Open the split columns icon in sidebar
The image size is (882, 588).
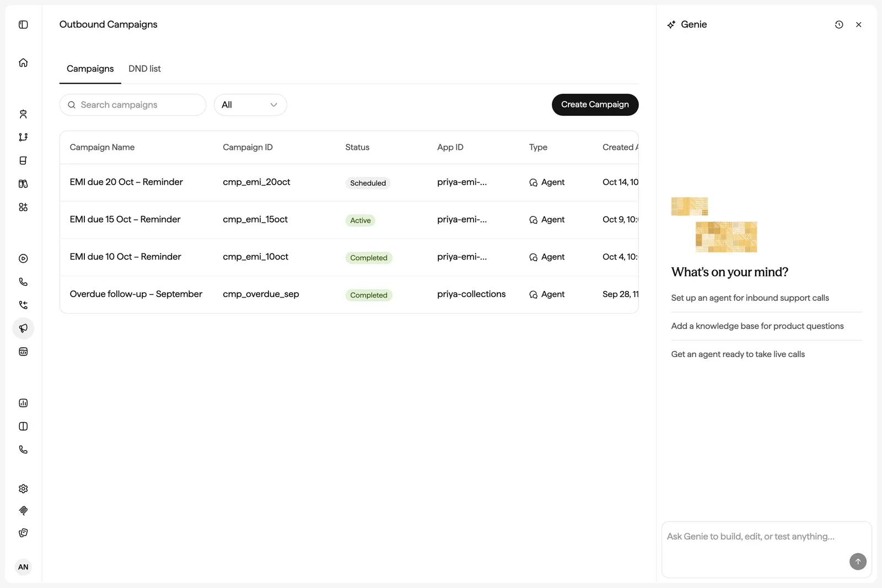click(23, 427)
